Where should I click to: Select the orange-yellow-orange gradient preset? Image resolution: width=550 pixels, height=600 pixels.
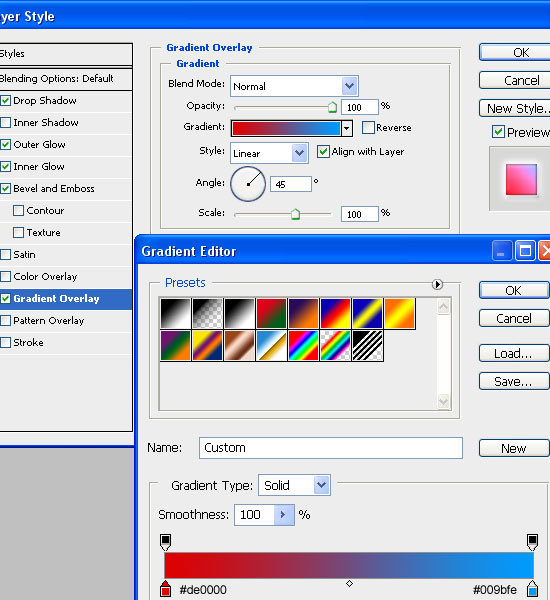(x=400, y=314)
